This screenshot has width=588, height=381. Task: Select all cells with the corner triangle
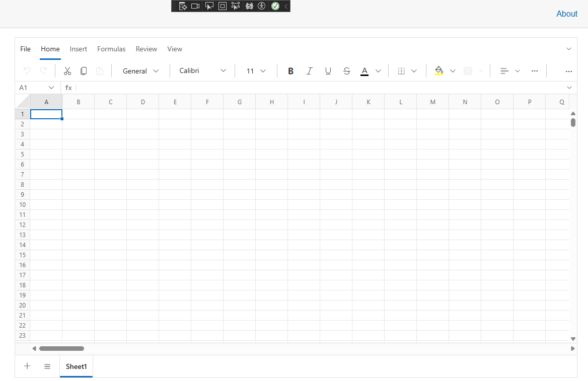tap(23, 102)
